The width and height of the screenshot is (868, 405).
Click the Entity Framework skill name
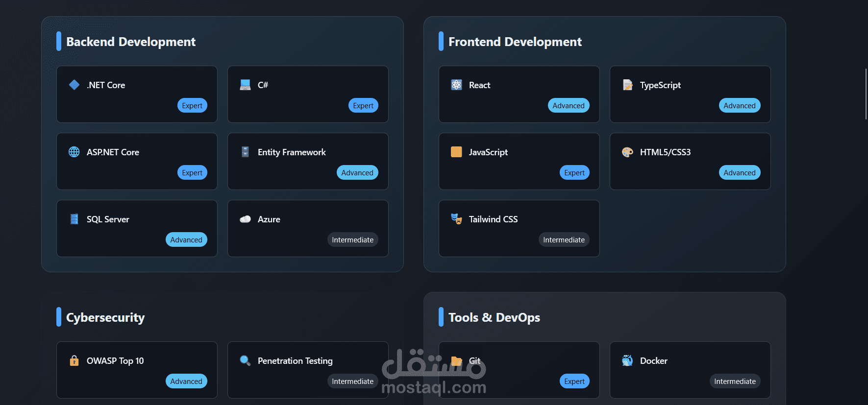click(x=292, y=152)
